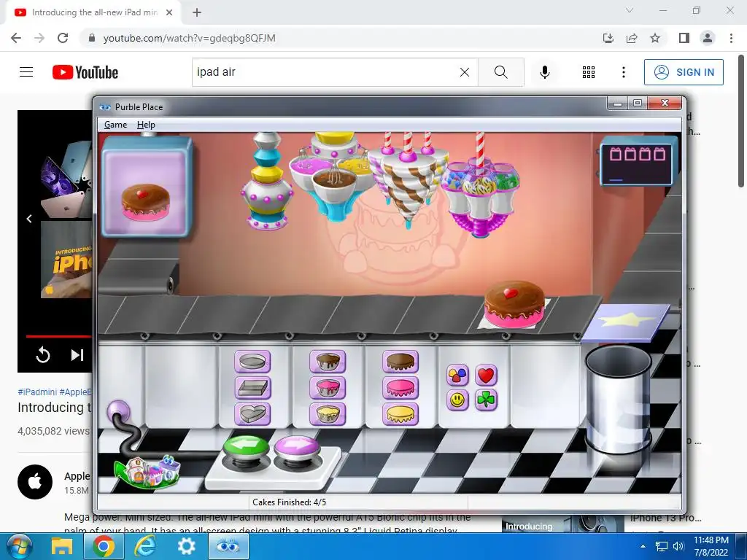Go back in Chrome
The width and height of the screenshot is (747, 560).
tap(16, 38)
